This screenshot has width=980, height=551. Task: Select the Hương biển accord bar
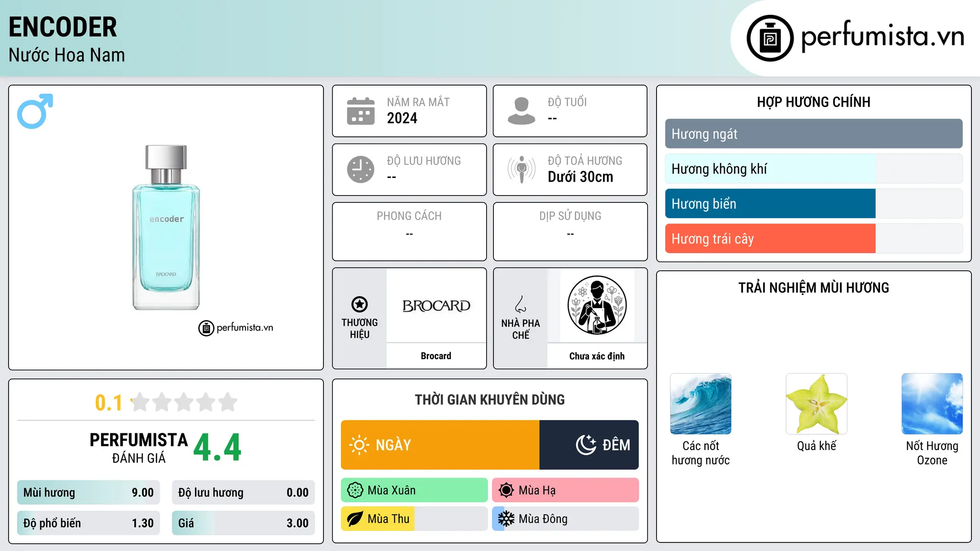[813, 204]
